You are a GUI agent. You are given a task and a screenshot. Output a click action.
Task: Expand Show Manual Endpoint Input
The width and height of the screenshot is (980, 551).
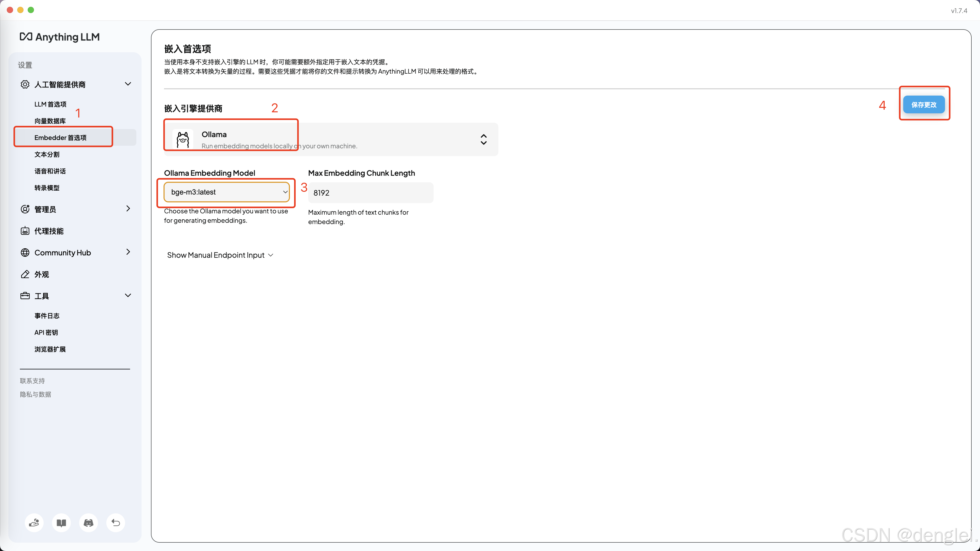coord(220,255)
